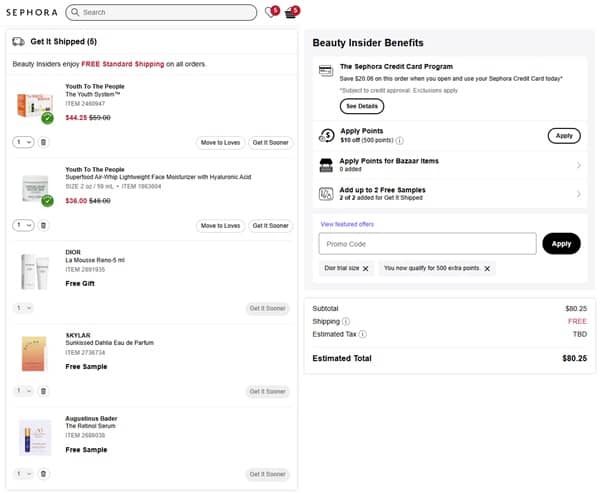Expand Add up to 2 Free Samples chevron
The width and height of the screenshot is (600, 494).
click(579, 194)
